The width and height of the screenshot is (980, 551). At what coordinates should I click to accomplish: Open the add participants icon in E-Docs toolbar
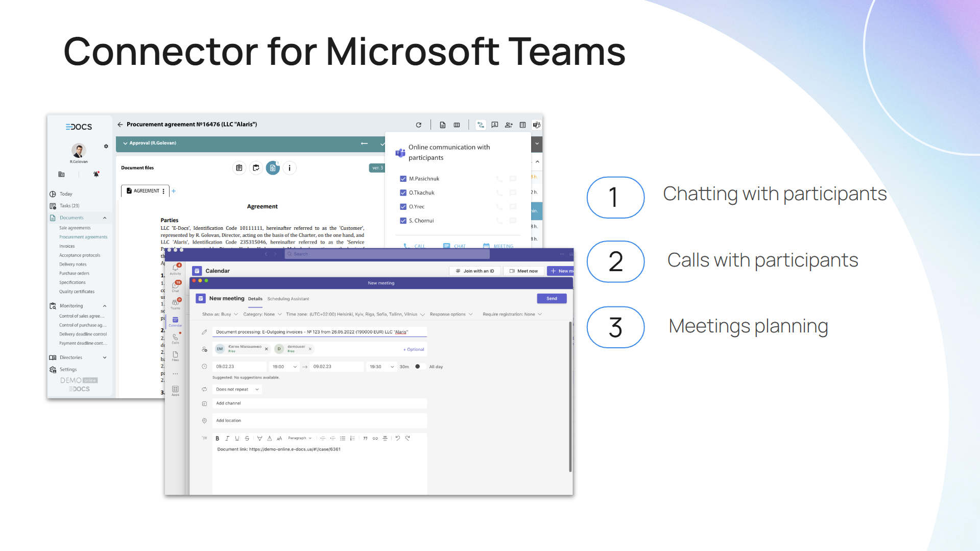click(x=509, y=125)
